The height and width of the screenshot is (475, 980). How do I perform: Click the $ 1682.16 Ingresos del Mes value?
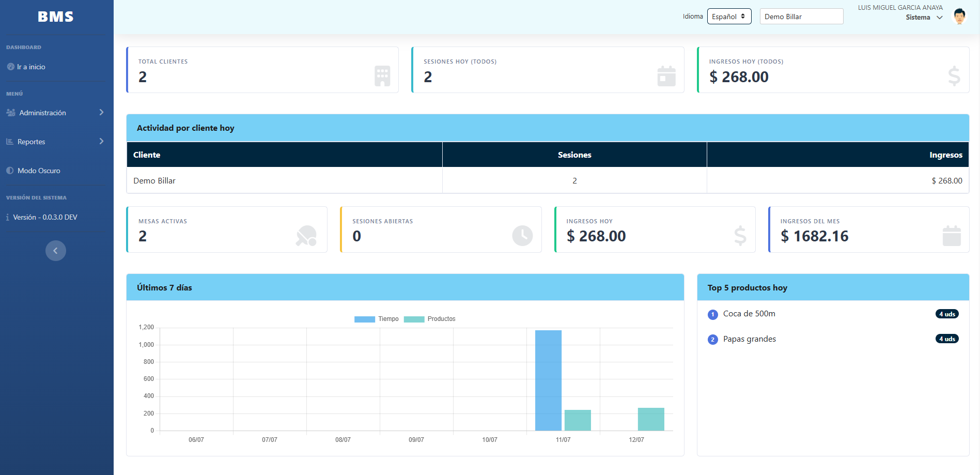pyautogui.click(x=814, y=236)
